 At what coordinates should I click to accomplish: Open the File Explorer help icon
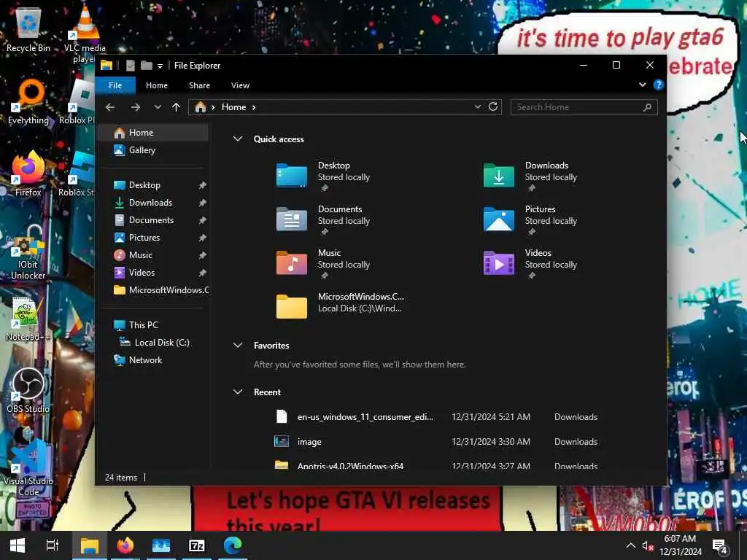pos(659,85)
